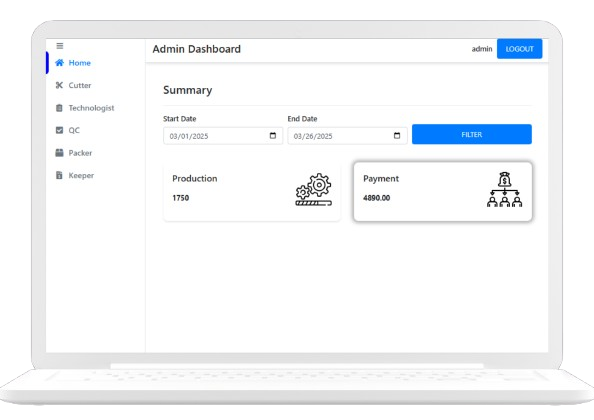Click the Production value 1750
Screen dimensions: 594x420
click(181, 198)
